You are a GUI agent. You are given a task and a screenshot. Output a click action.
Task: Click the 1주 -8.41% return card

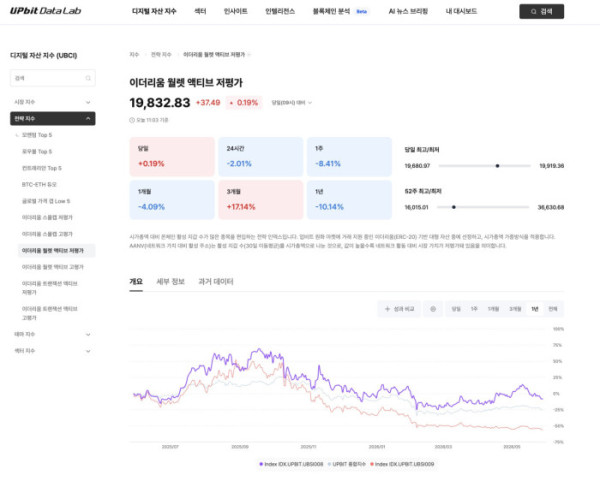coord(349,157)
